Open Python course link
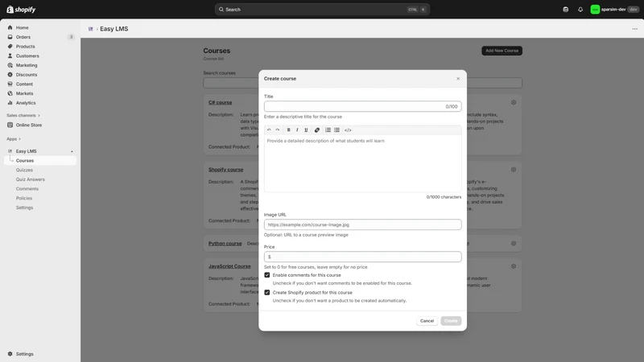Viewport: 644px width, 362px height. click(225, 244)
